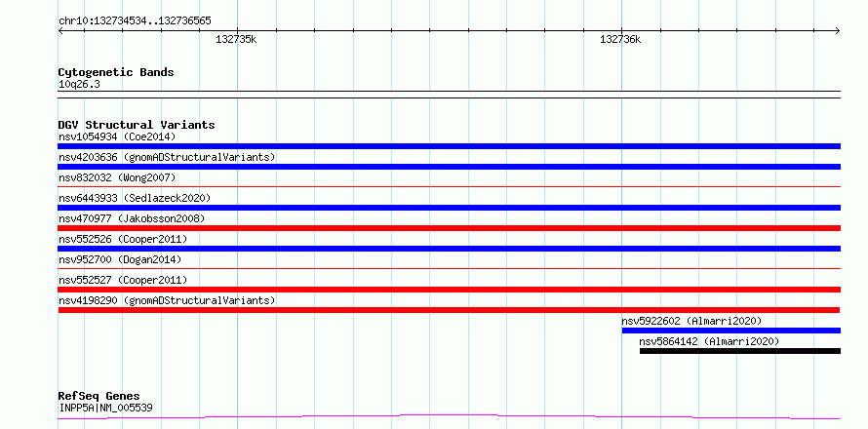The height and width of the screenshot is (429, 868).
Task: Click the blue bar for nsv4203636
Action: 449,167
